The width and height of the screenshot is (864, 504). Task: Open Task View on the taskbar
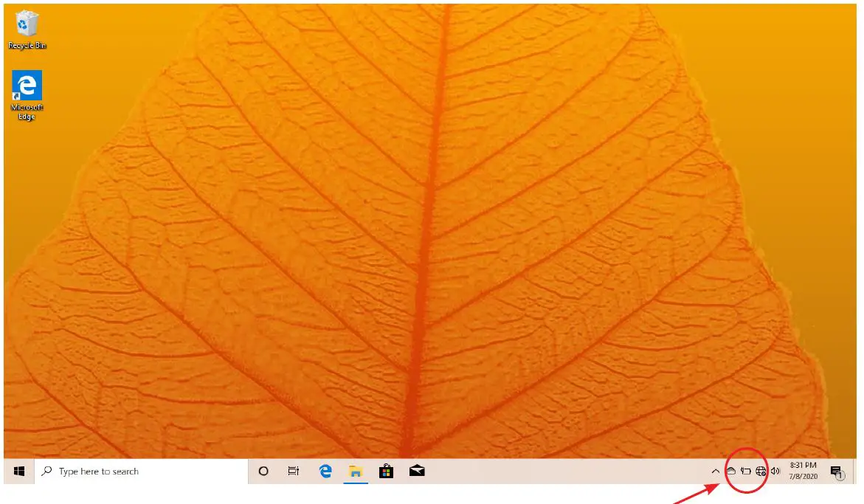point(294,472)
